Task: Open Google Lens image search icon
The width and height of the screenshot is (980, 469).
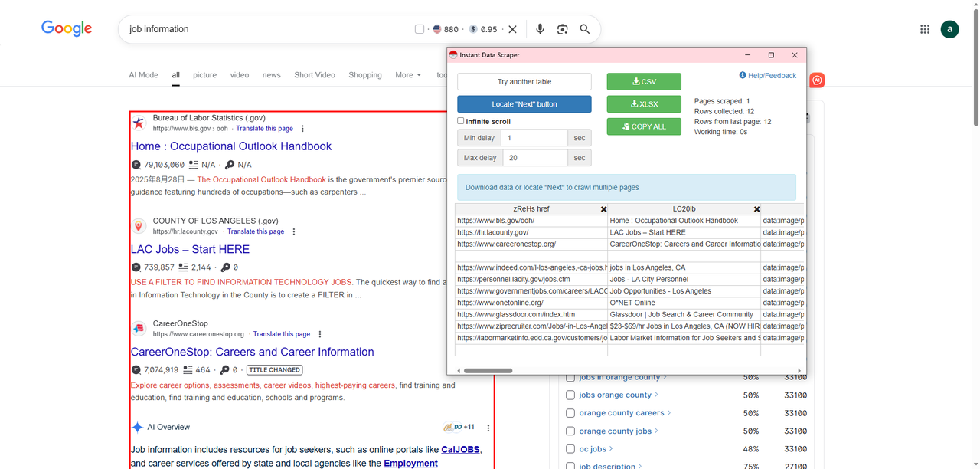Action: click(563, 29)
